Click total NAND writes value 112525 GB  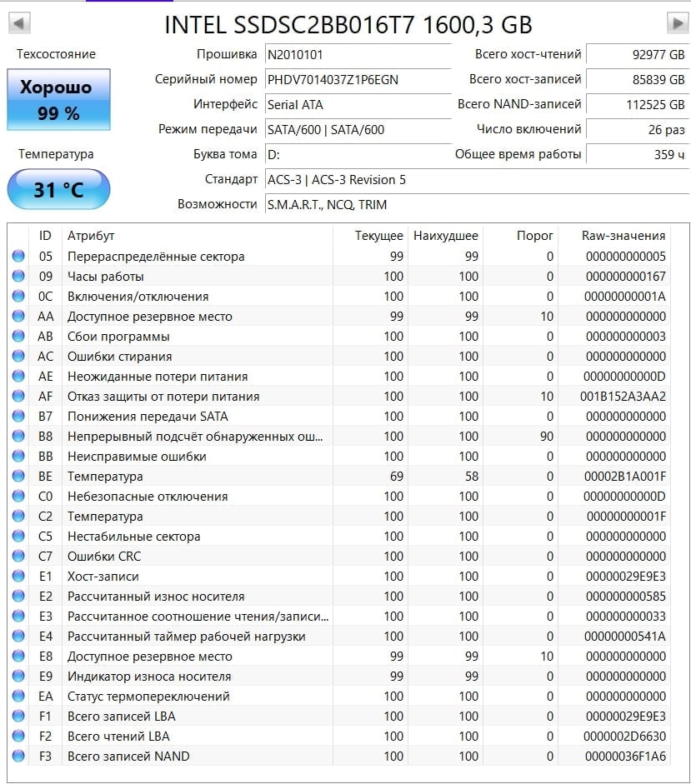pyautogui.click(x=638, y=104)
